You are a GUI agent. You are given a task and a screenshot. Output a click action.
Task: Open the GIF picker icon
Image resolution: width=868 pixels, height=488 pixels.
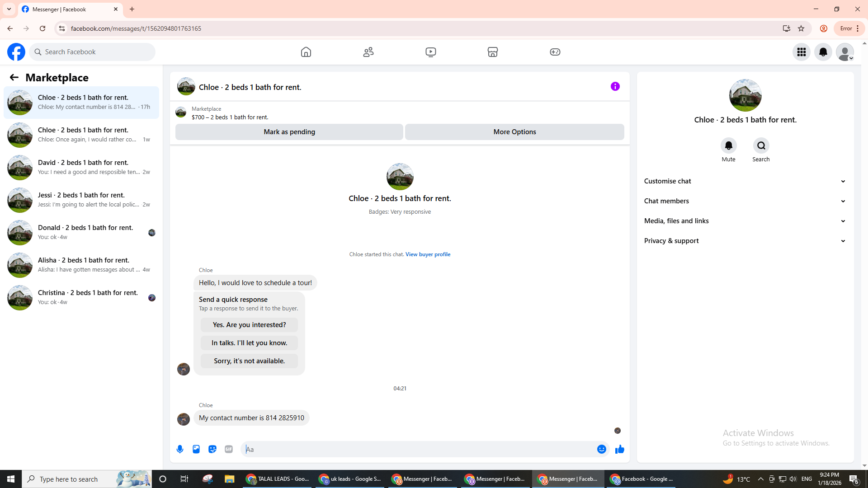229,449
